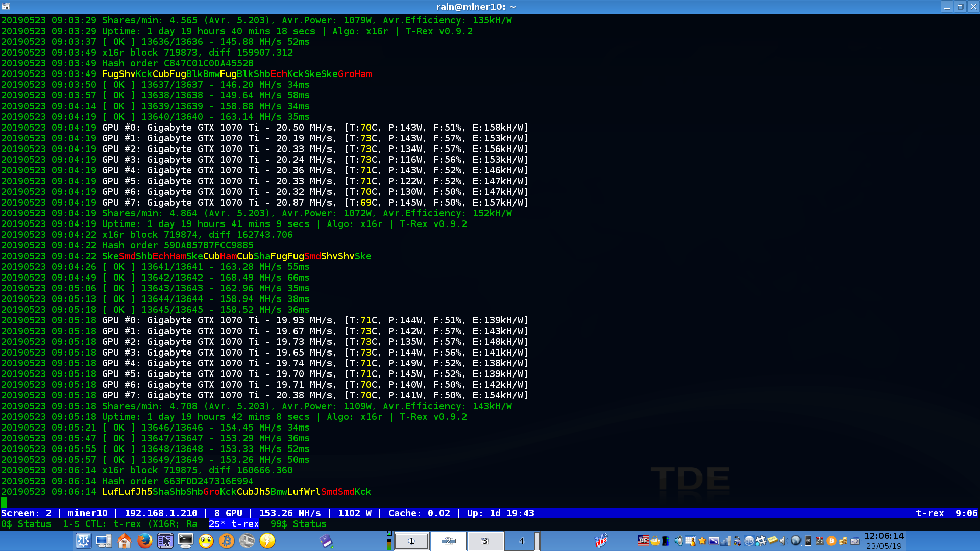The height and width of the screenshot is (551, 980).
Task: Click the window-with-cursor launcher icon
Action: (165, 541)
